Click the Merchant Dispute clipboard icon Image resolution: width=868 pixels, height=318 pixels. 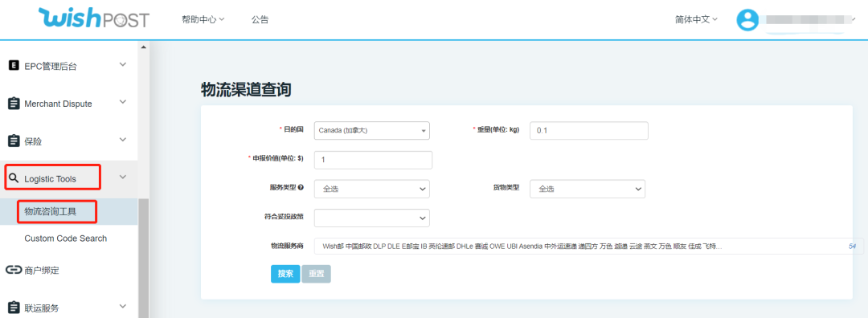[x=14, y=104]
